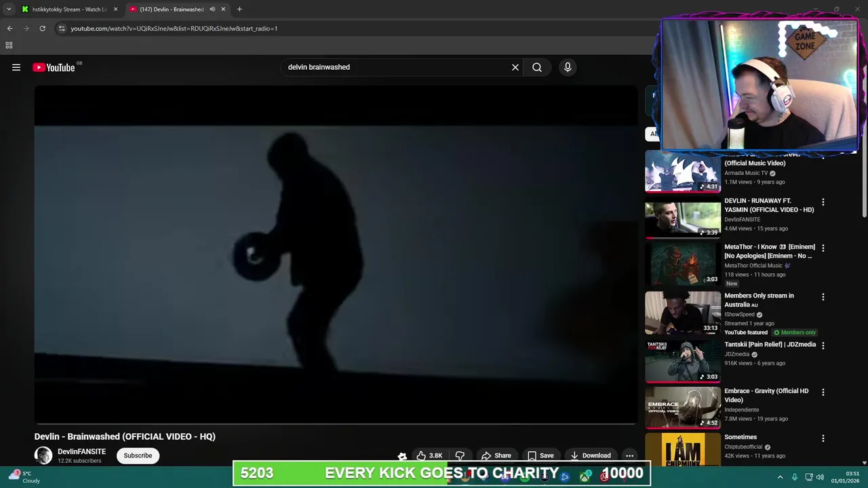868x488 pixels.
Task: Open volume tray icon
Action: (820, 477)
